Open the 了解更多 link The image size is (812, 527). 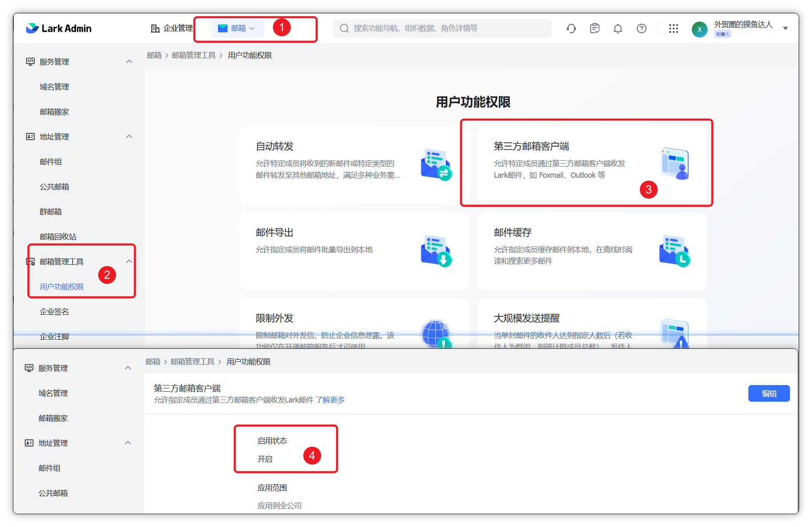click(x=330, y=400)
